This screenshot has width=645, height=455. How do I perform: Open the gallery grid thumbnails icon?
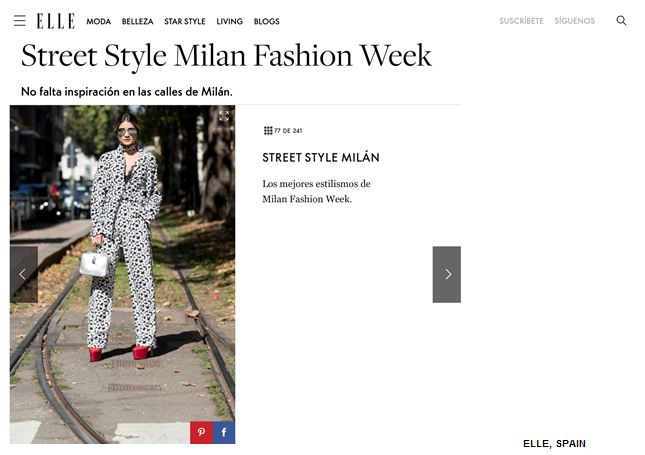268,130
